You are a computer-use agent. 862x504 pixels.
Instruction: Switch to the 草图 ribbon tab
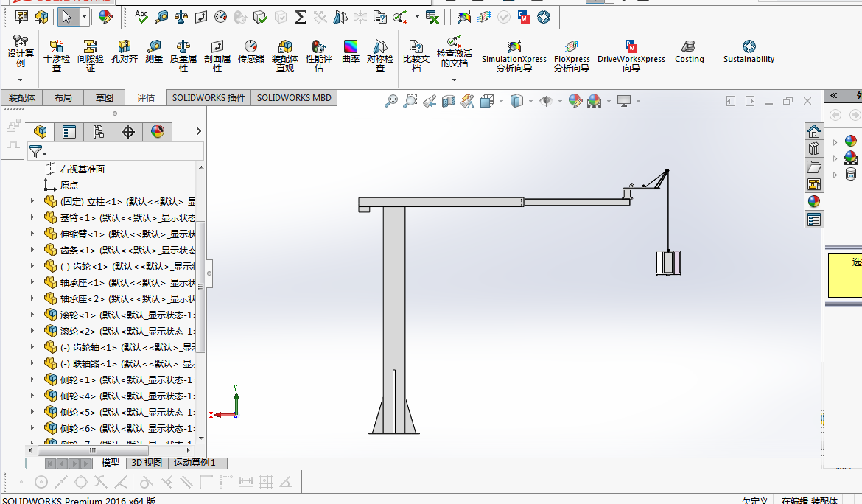[x=105, y=98]
